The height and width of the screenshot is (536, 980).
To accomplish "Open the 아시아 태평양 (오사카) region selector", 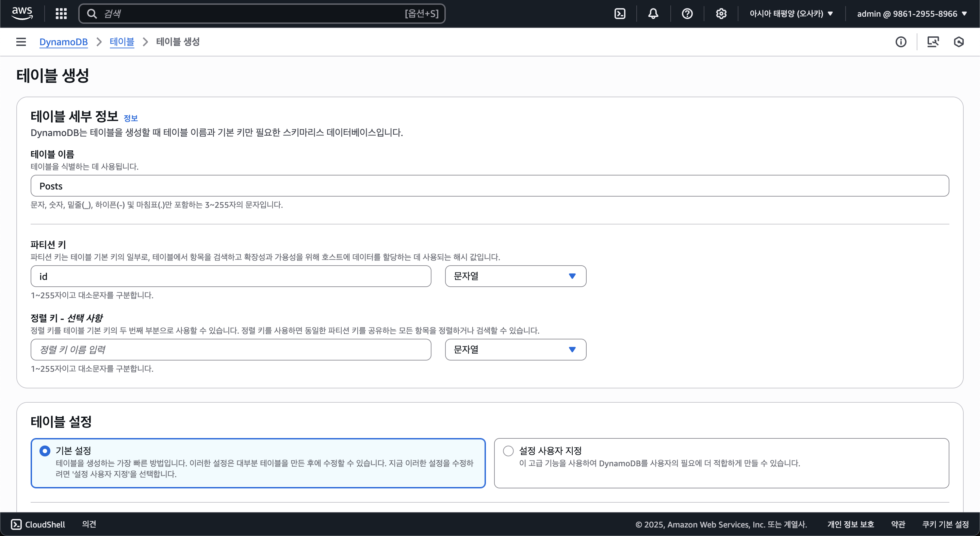I will 791,14.
